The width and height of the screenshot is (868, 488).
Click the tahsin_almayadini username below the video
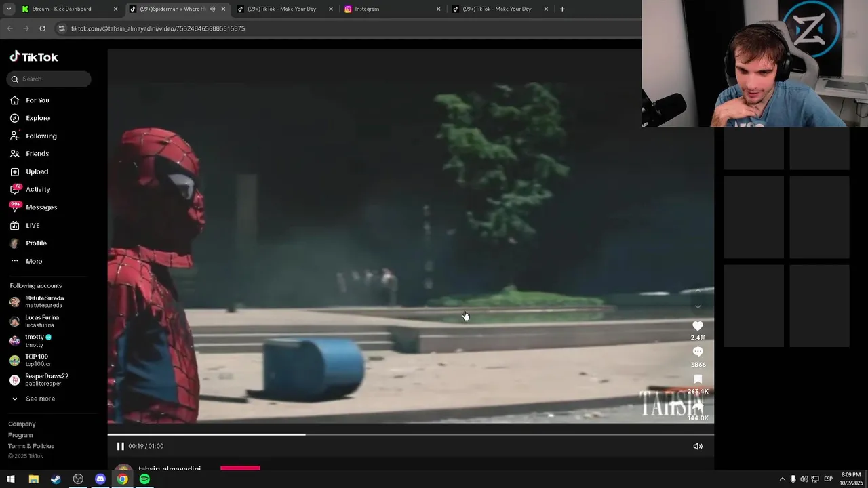point(170,468)
